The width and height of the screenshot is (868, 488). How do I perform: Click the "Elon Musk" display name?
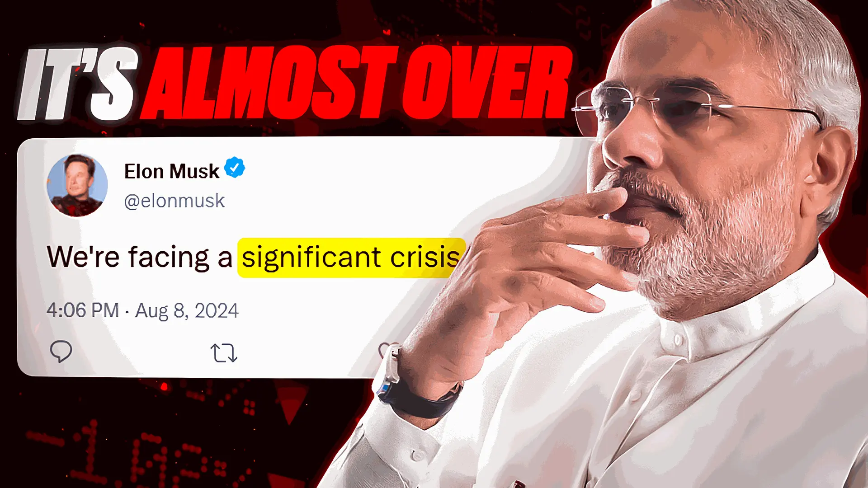click(x=172, y=172)
